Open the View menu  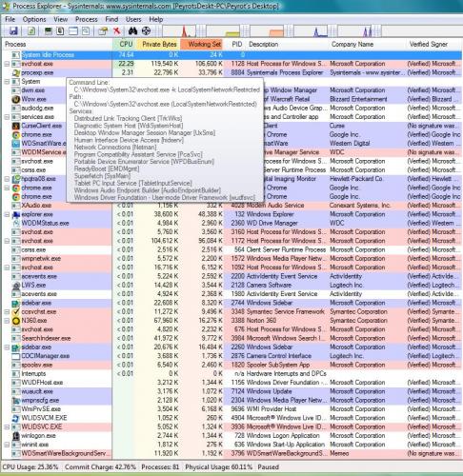[x=60, y=19]
